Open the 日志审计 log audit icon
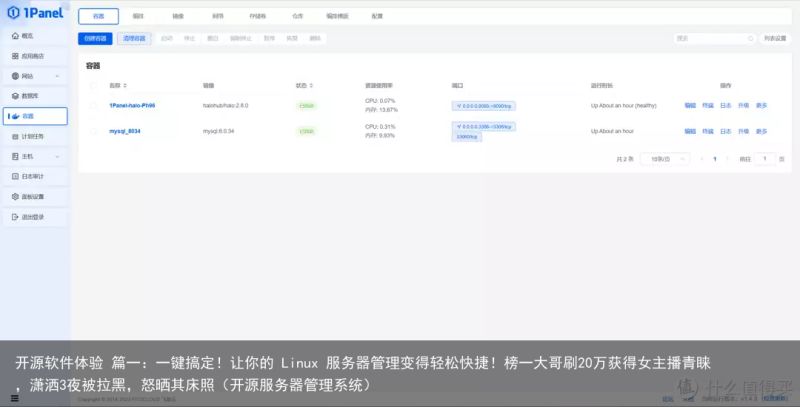The width and height of the screenshot is (800, 407). (15, 176)
